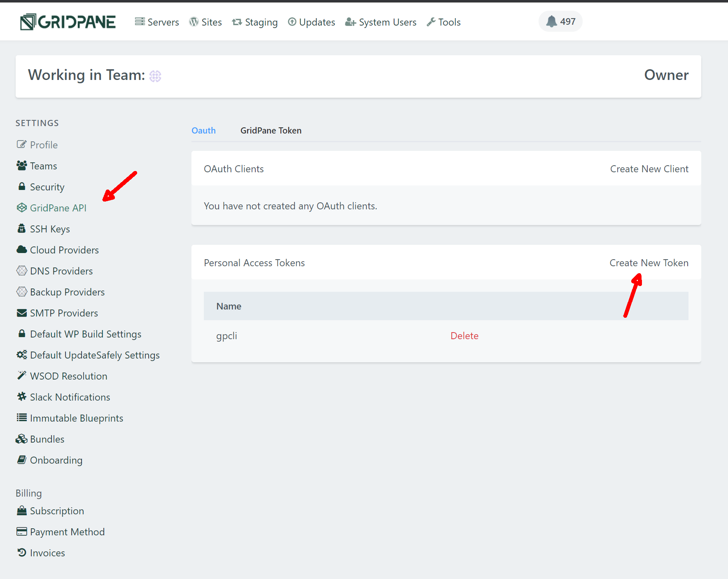Open System Users with its person icon
Screen dimensions: 728x579
coord(350,22)
